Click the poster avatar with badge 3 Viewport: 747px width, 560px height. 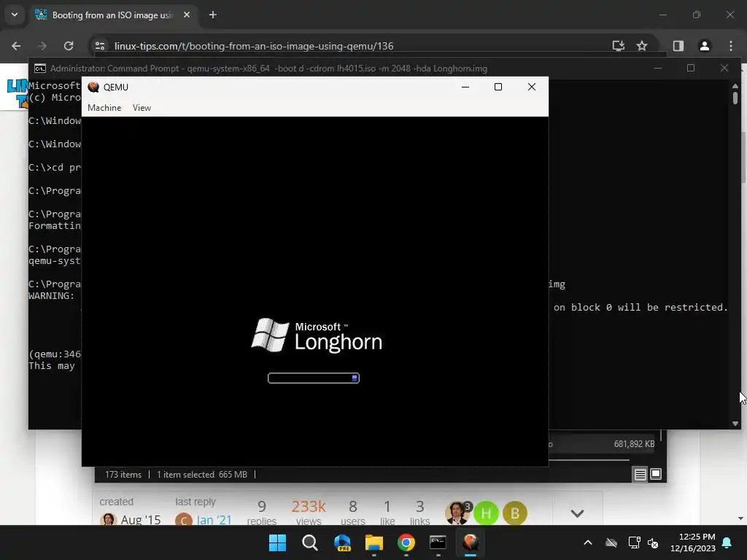point(457,513)
